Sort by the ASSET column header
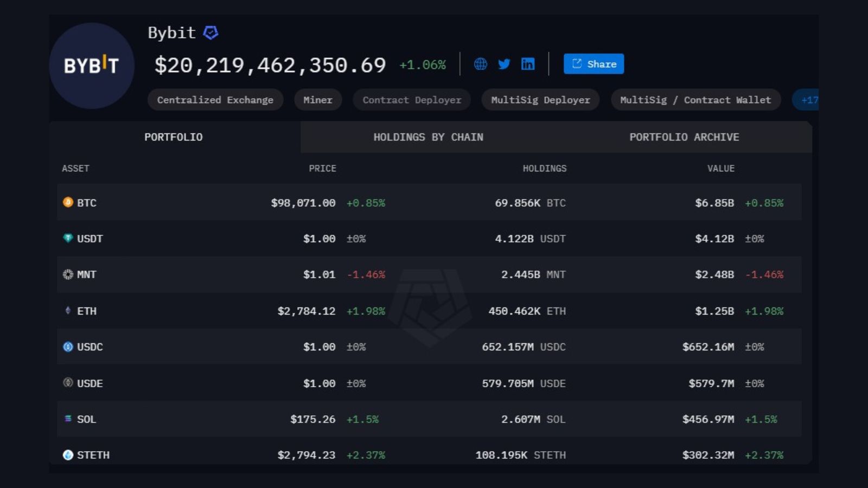Screen dimensions: 868x488 pyautogui.click(x=75, y=169)
